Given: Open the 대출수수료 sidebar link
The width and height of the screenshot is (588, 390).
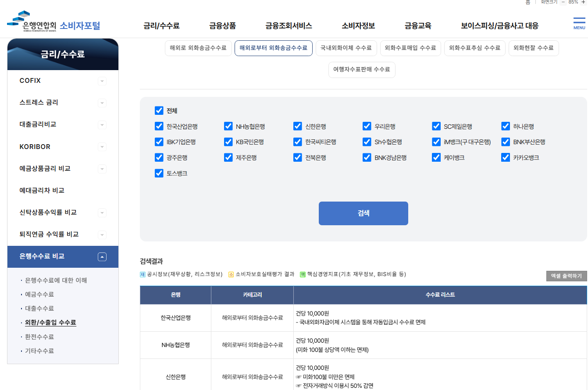Looking at the screenshot, I should click(x=39, y=308).
